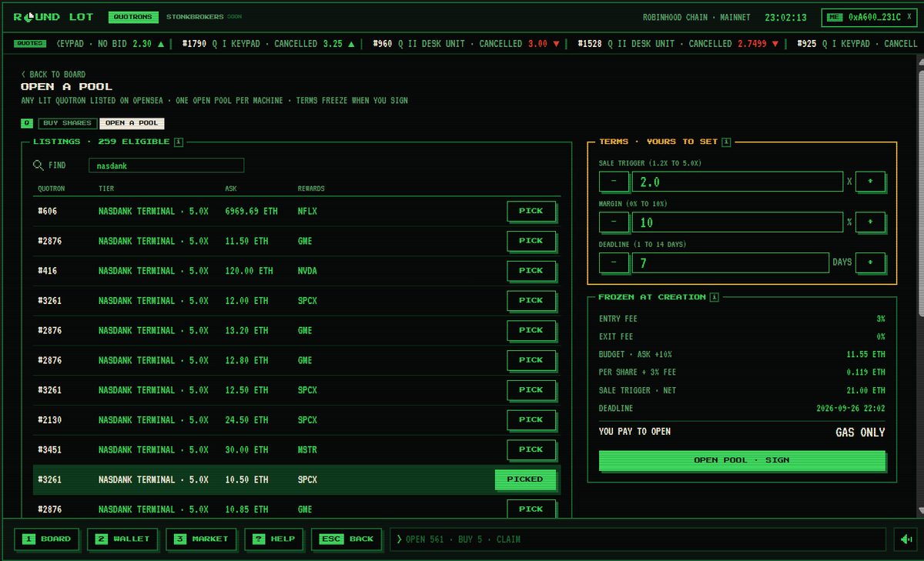The width and height of the screenshot is (924, 561).
Task: Pick Quotron #2130 at 24.50 ETH
Action: click(531, 420)
